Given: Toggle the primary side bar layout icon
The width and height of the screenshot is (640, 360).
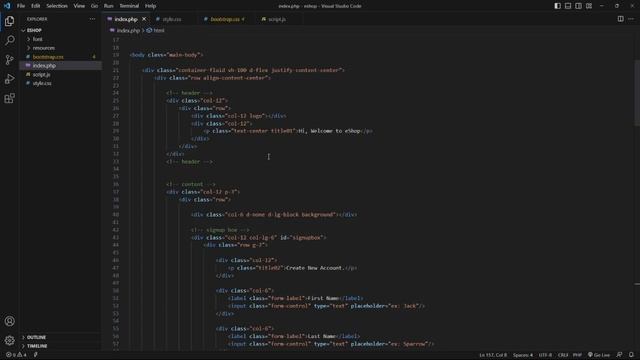Looking at the screenshot, I should point(558,6).
